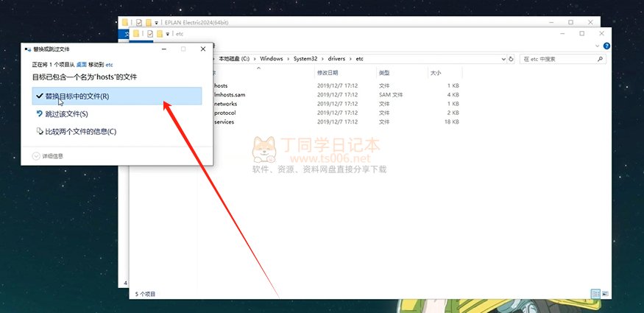Screen dimensions: 644x313
Task: Expand chevron after System32 in address path
Action: point(322,59)
